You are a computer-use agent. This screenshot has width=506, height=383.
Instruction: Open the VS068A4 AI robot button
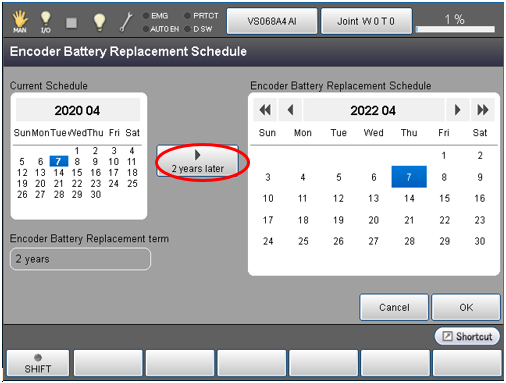click(x=272, y=21)
